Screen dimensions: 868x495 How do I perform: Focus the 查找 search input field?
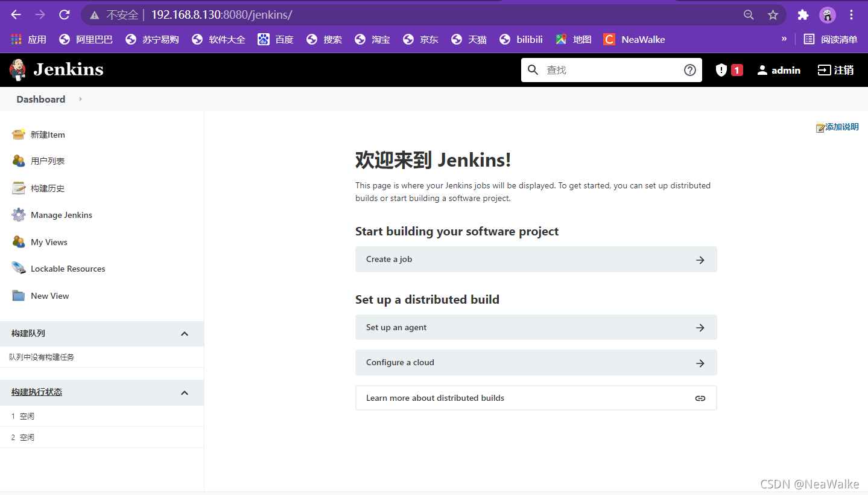[612, 70]
